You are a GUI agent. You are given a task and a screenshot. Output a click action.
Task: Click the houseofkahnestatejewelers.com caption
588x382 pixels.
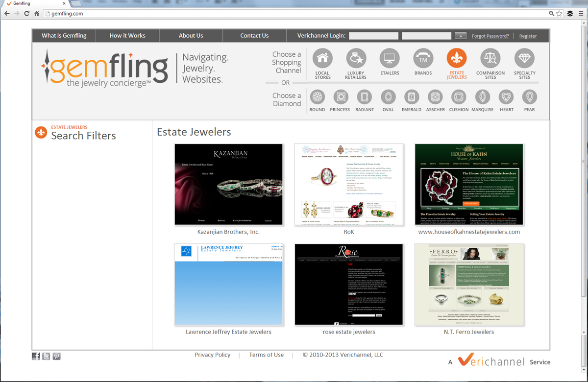(x=469, y=232)
